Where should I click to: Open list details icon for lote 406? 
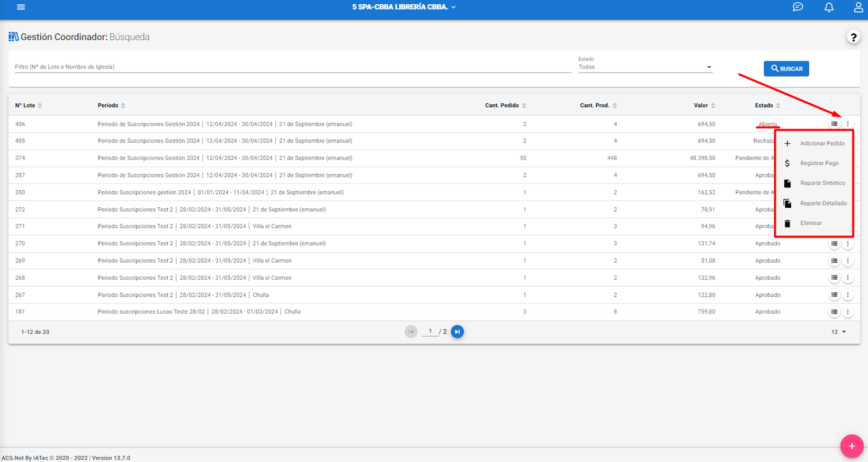[x=834, y=124]
